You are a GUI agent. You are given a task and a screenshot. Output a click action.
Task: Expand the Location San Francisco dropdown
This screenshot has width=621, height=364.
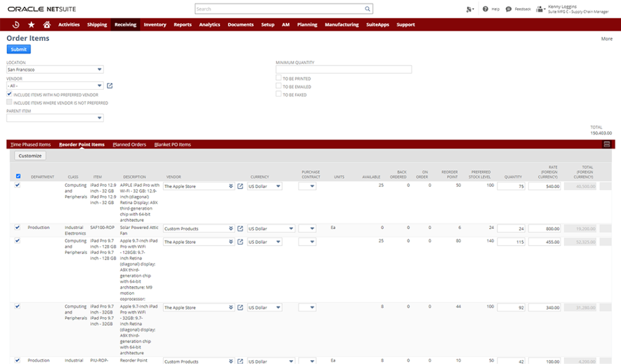[x=100, y=69]
